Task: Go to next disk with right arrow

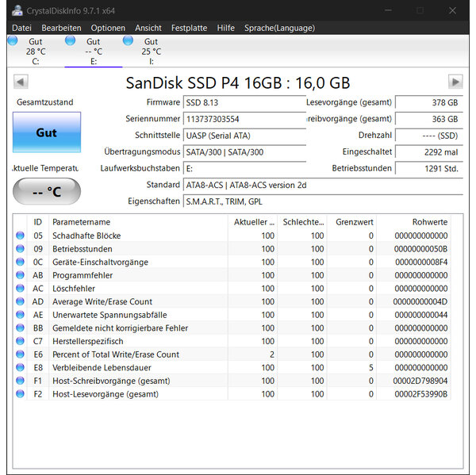Action: point(455,82)
